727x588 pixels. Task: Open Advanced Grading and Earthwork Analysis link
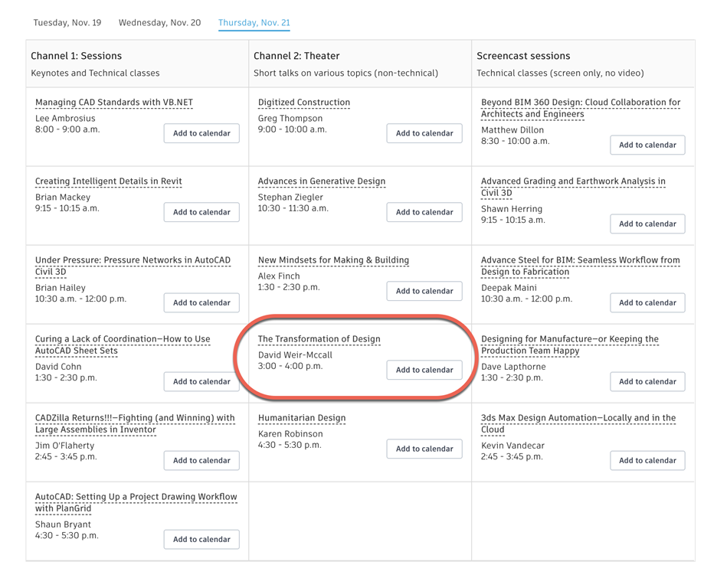click(573, 181)
